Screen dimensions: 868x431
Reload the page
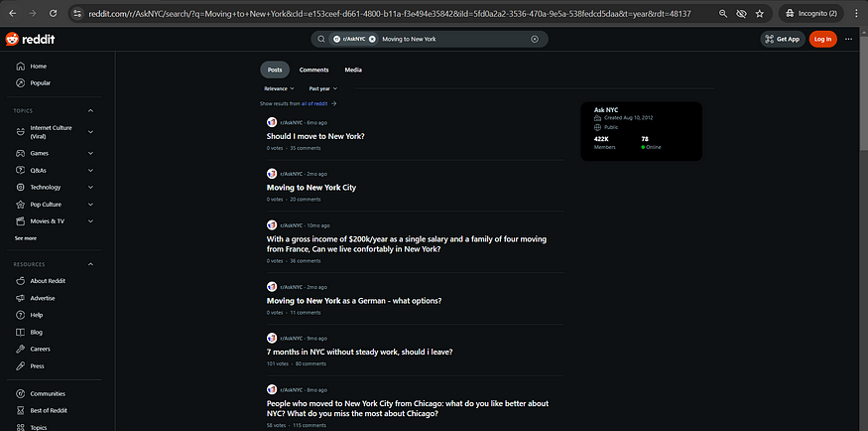[54, 13]
